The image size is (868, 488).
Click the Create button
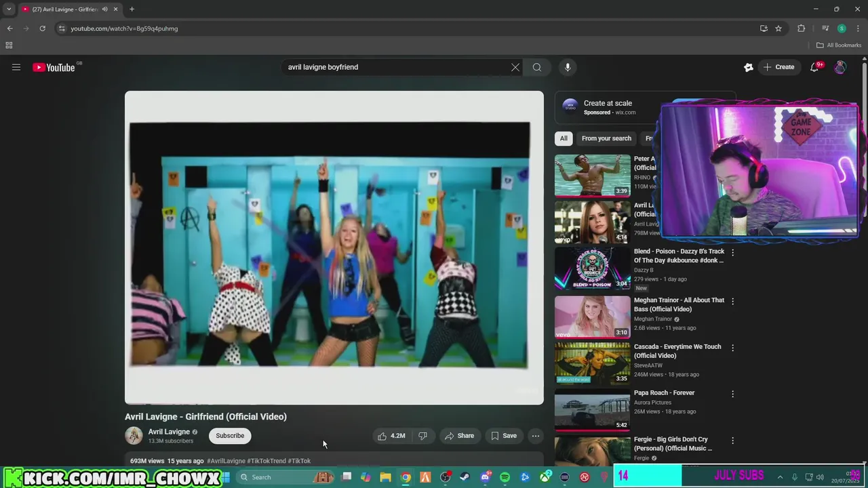click(x=778, y=67)
